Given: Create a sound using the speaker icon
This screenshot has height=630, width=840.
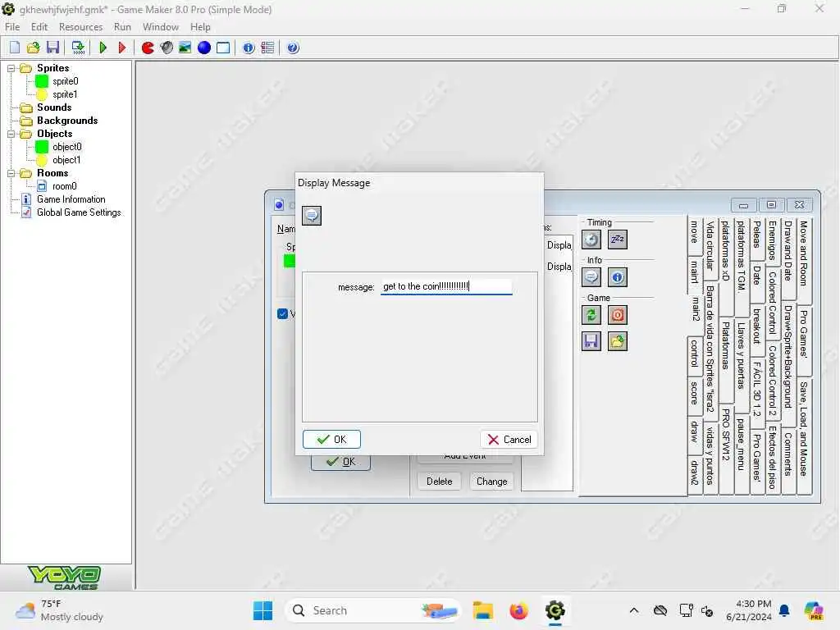Looking at the screenshot, I should click(167, 48).
